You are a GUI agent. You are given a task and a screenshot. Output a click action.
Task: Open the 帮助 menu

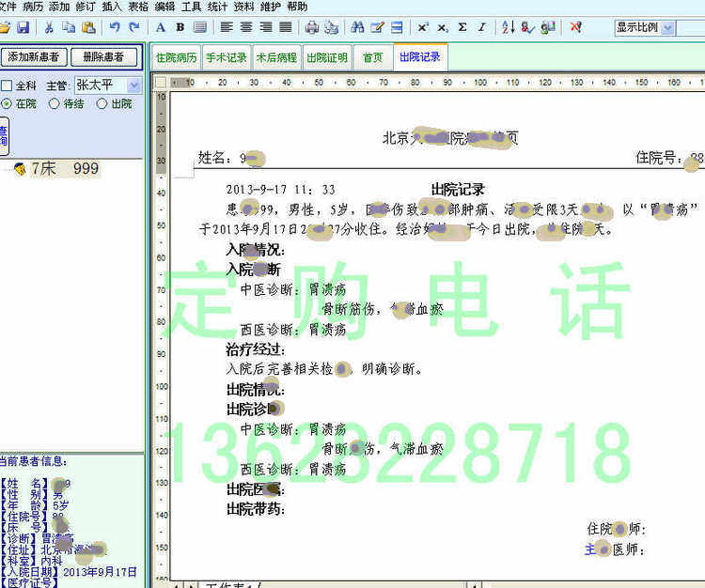(x=297, y=7)
